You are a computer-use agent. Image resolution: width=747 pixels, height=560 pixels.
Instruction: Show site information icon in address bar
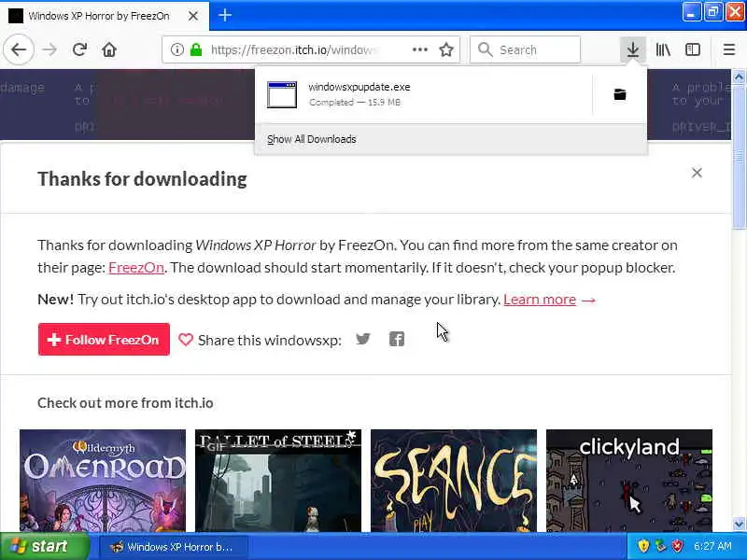pos(177,49)
